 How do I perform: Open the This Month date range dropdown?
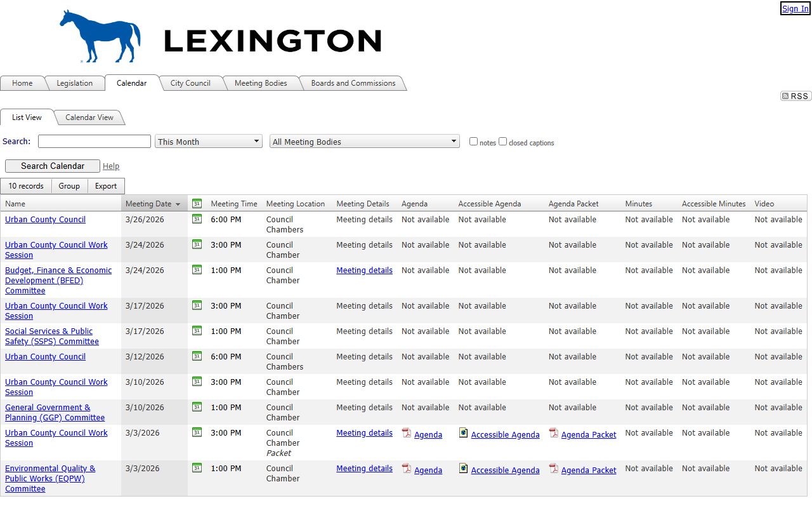coord(209,142)
